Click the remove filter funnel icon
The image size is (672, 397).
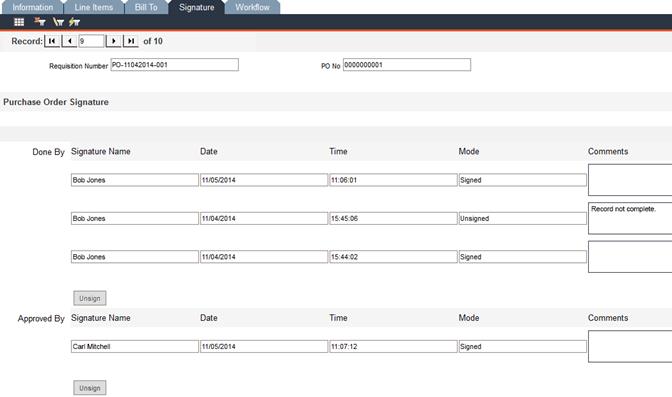(x=39, y=21)
